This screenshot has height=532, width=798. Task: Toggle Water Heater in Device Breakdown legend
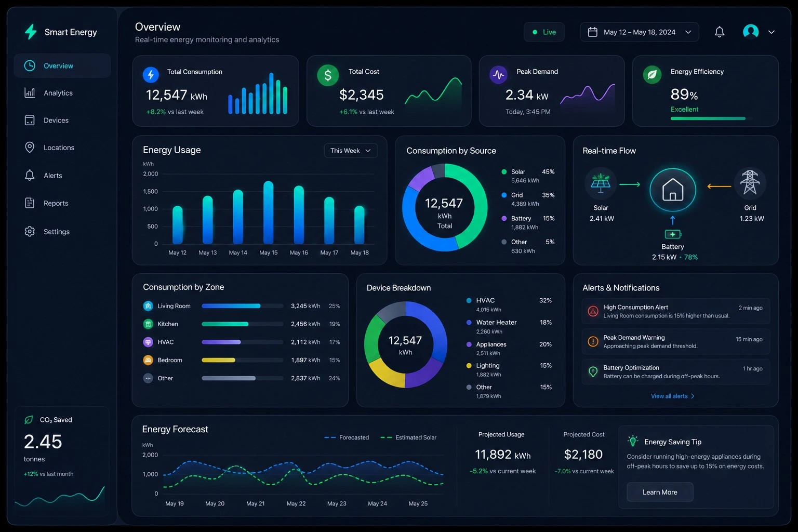point(509,327)
